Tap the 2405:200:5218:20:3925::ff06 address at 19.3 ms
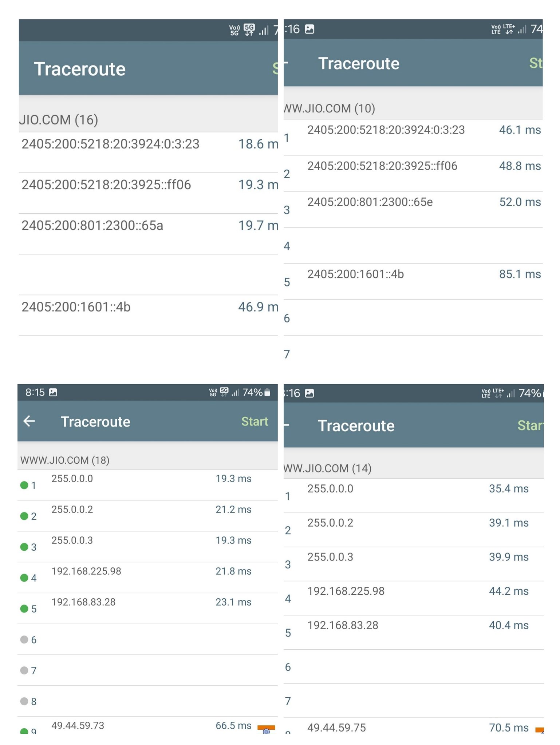 click(x=106, y=185)
